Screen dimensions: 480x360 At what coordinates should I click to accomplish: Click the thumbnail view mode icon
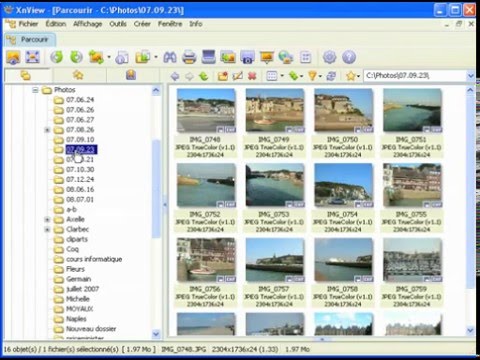[272, 76]
